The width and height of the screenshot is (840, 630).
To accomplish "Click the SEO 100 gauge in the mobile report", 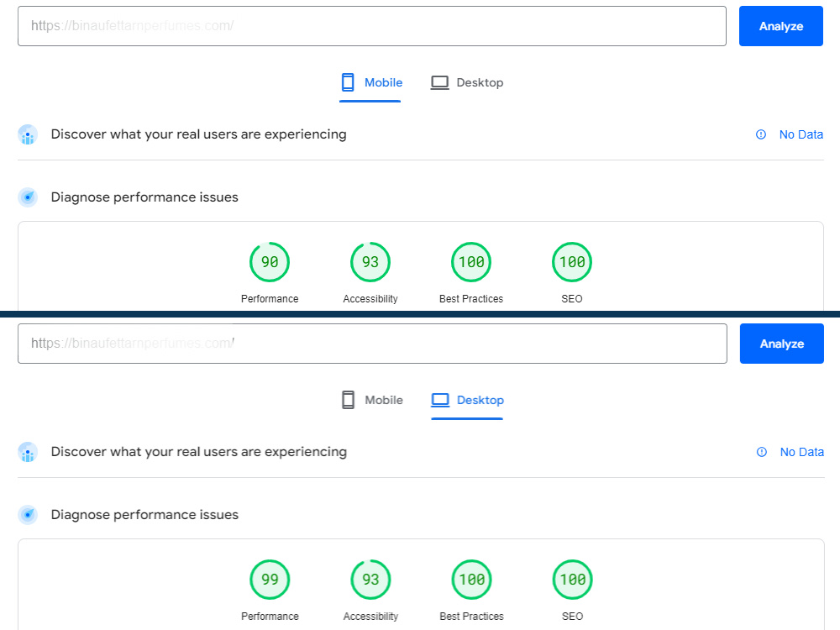I will pyautogui.click(x=571, y=262).
